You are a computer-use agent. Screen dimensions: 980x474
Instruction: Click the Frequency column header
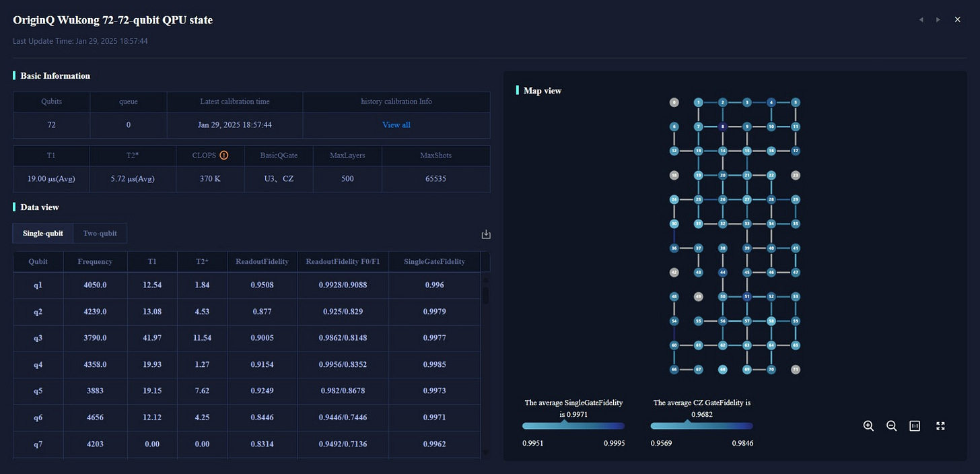(95, 261)
